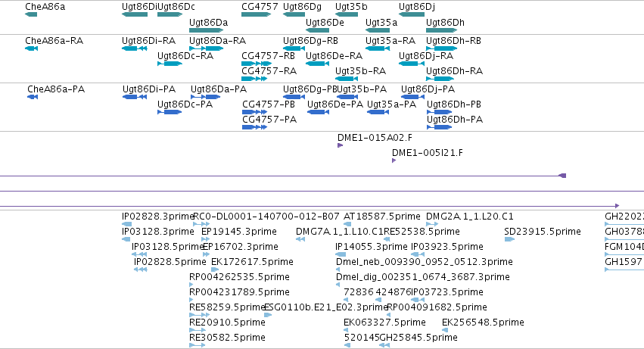Click the Ugt86Da-RA transcript label
Image resolution: width=644 pixels, height=349 pixels.
coord(218,41)
